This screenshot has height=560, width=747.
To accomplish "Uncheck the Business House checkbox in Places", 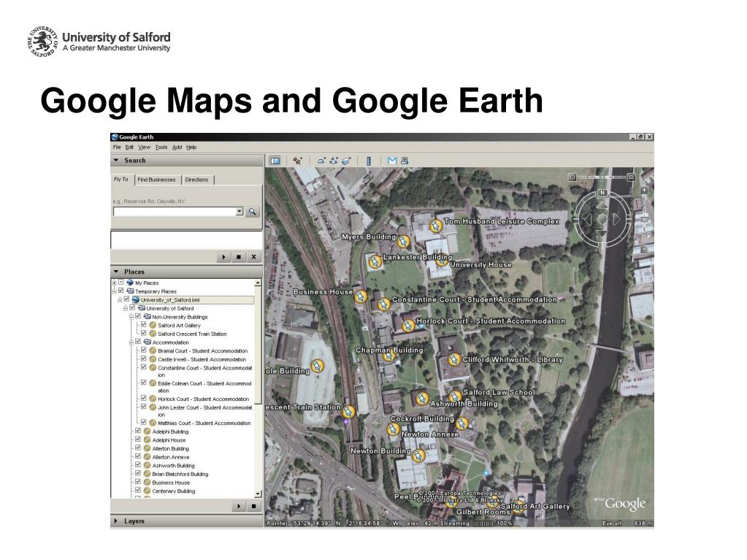I will (138, 482).
